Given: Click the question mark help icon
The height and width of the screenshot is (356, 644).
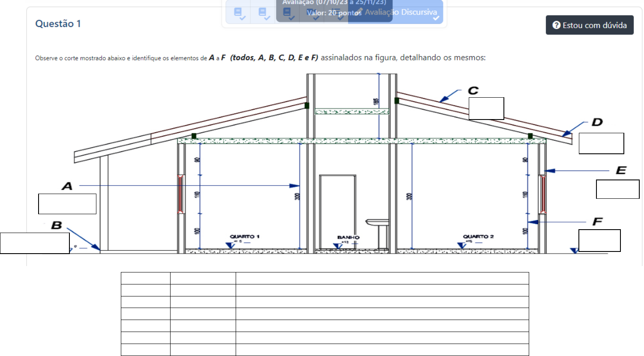Looking at the screenshot, I should [556, 25].
